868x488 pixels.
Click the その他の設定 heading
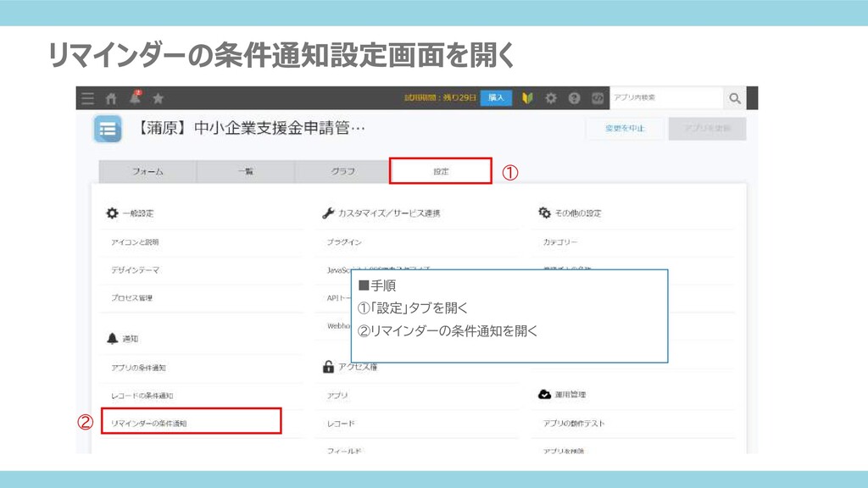click(578, 213)
